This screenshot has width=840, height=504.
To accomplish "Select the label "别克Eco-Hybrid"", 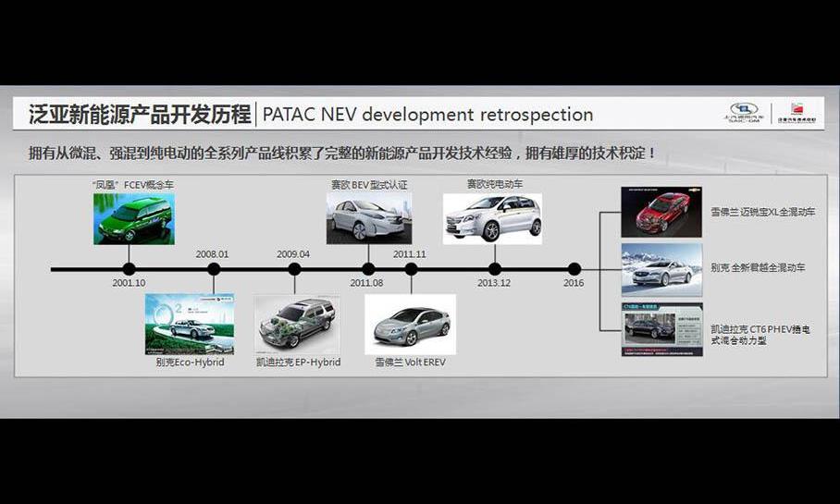I will coord(191,363).
